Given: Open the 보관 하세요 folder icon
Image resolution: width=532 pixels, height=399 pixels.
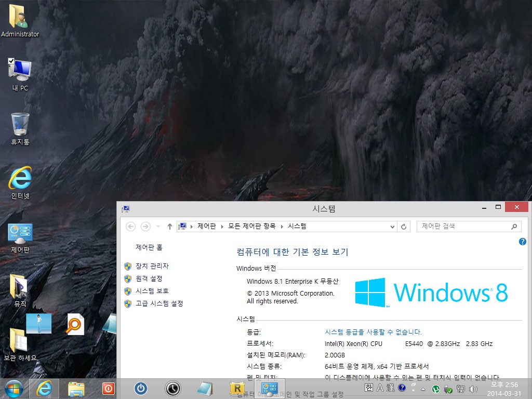Looking at the screenshot, I should pos(19,344).
